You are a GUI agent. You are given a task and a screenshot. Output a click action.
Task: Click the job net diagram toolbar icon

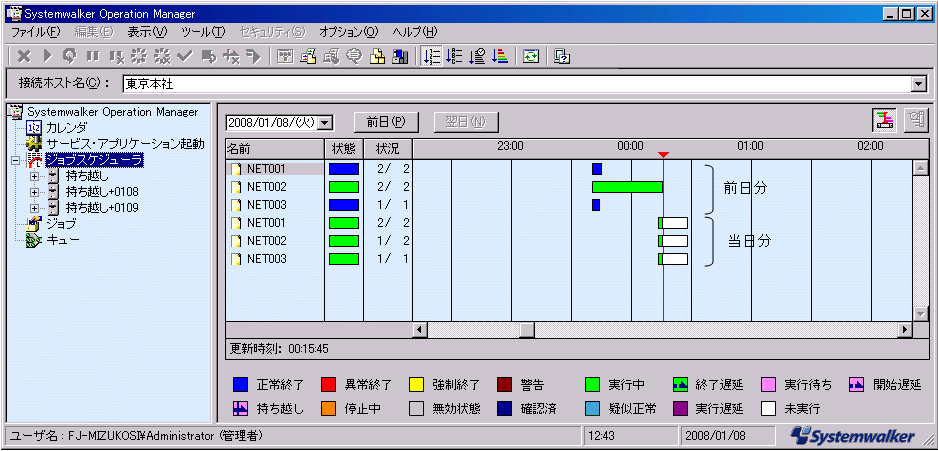tap(286, 56)
